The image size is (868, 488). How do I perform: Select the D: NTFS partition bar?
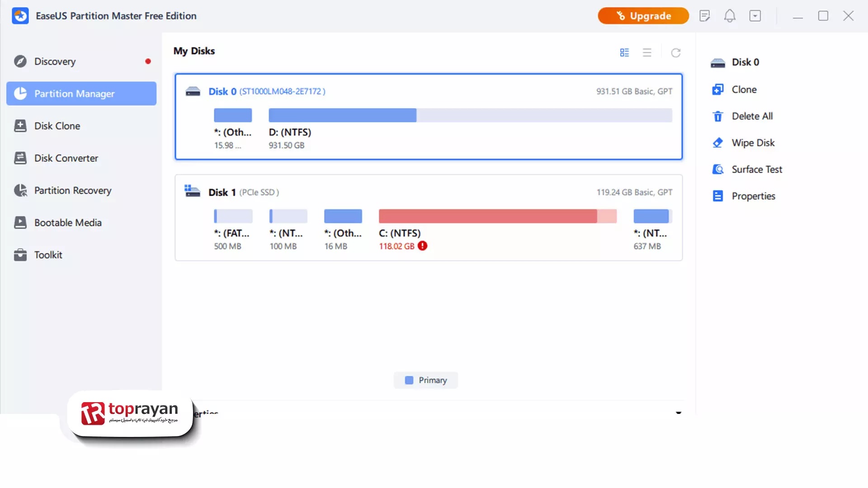point(470,115)
